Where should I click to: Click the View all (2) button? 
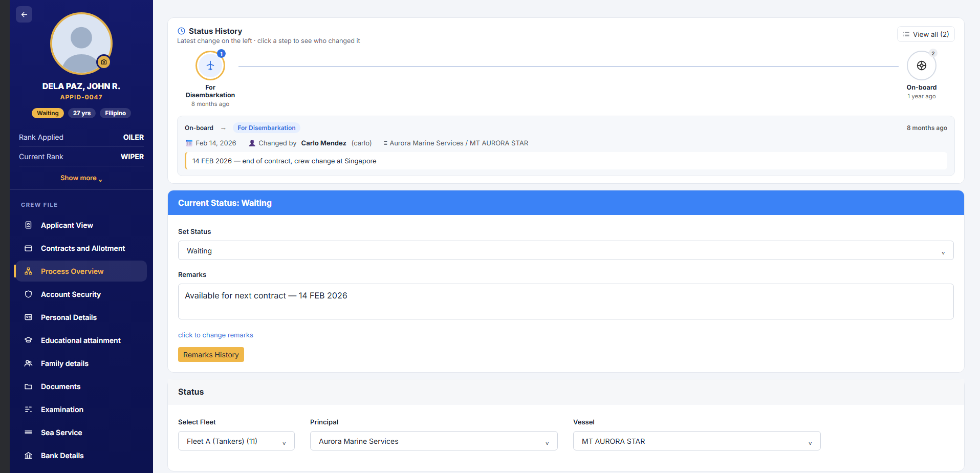tap(926, 34)
